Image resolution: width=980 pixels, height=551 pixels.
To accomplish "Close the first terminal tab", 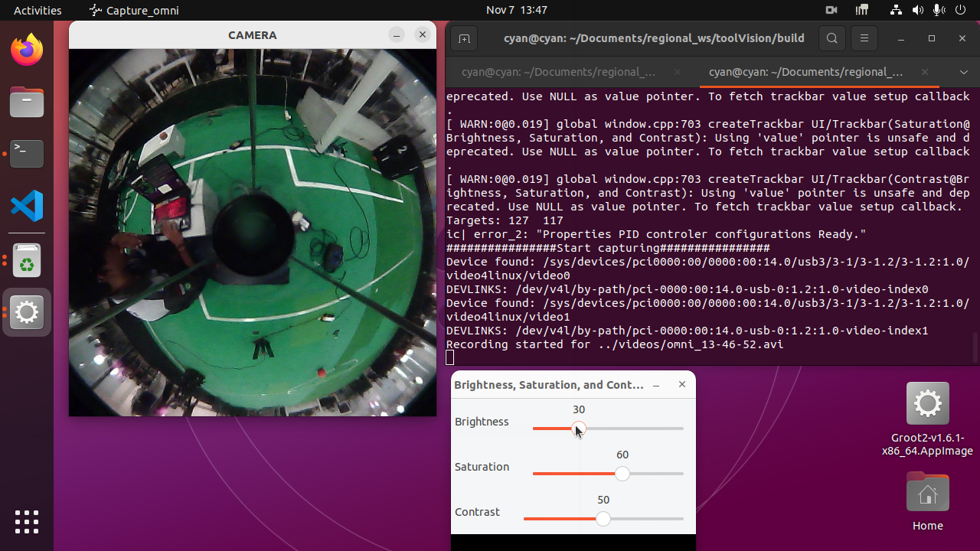I will tap(678, 72).
